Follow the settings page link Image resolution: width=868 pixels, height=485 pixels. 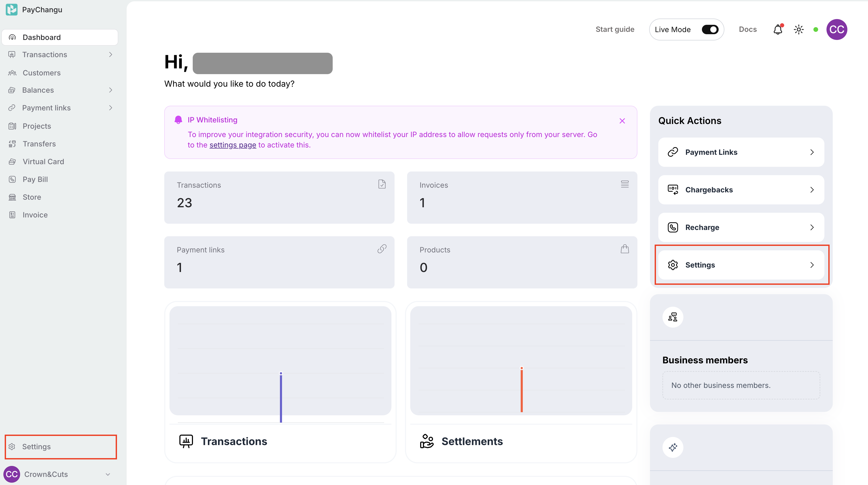(x=232, y=145)
